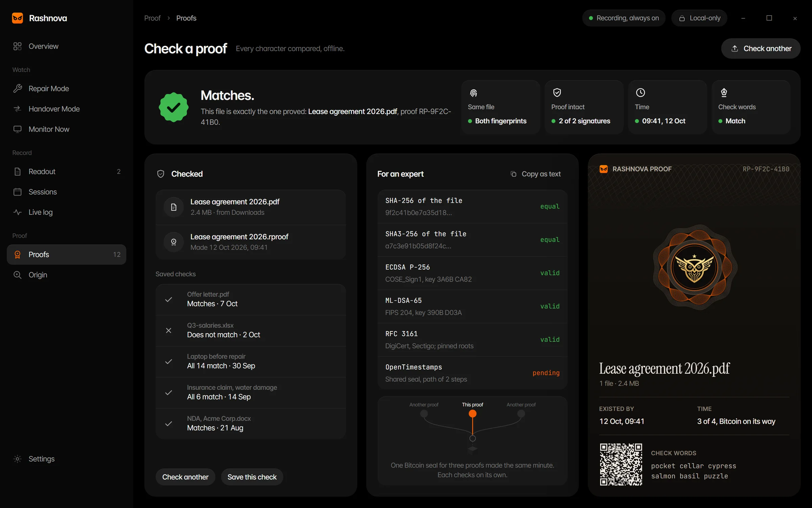Screen dimensions: 812x508
Task: Open Handover Mode arrows icon
Action: point(17,109)
